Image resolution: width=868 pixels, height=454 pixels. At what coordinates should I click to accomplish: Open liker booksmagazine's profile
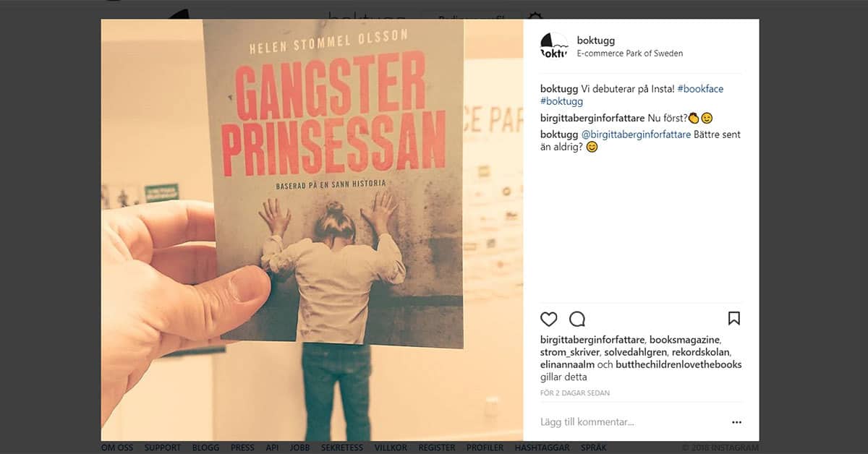coord(684,339)
